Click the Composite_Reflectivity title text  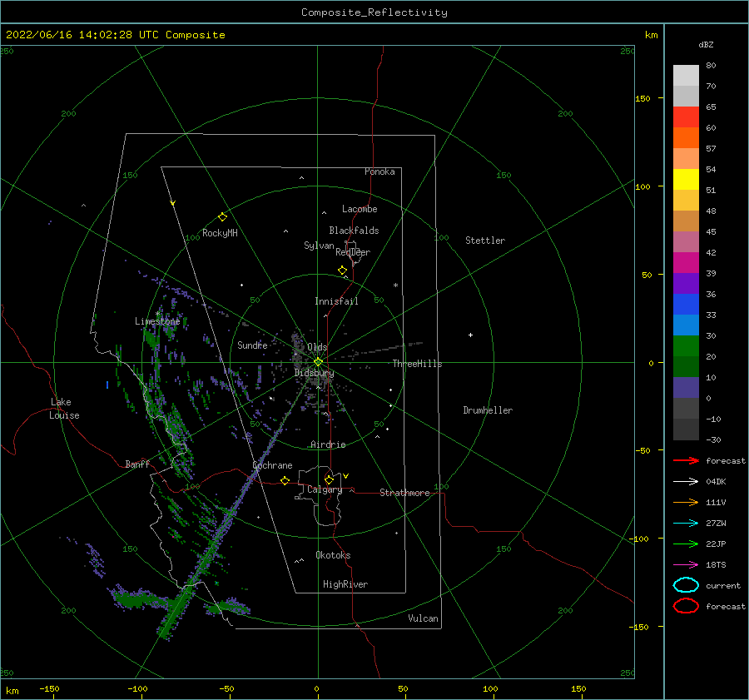click(374, 12)
